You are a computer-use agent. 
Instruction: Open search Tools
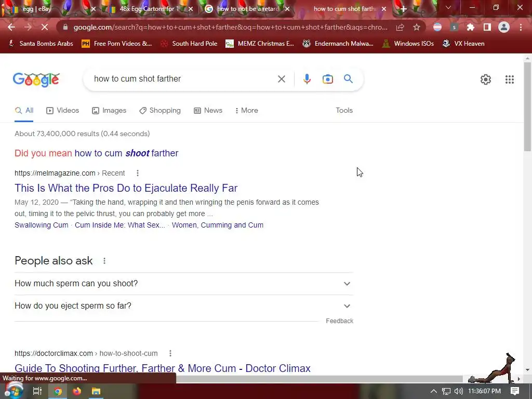click(344, 111)
